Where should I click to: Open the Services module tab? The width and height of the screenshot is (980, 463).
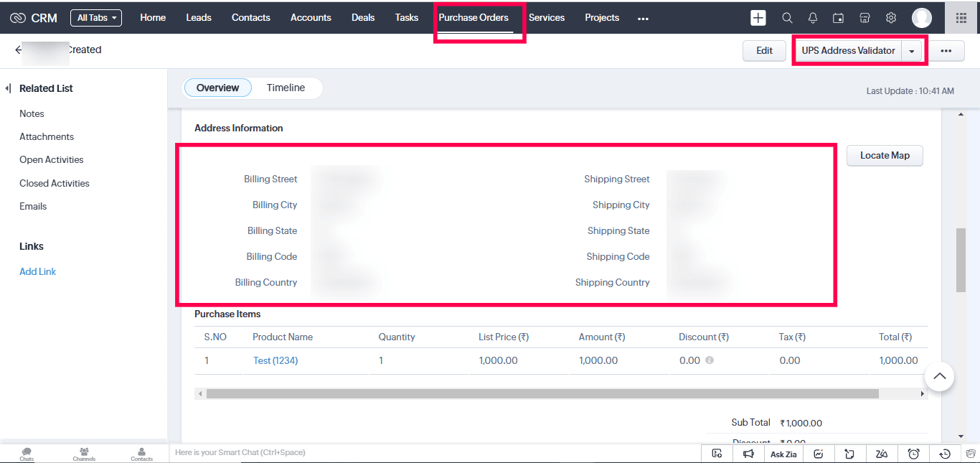click(x=547, y=18)
